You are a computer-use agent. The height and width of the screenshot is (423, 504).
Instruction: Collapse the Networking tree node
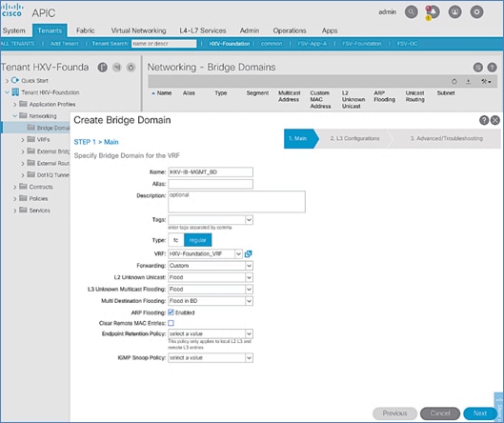pos(15,115)
